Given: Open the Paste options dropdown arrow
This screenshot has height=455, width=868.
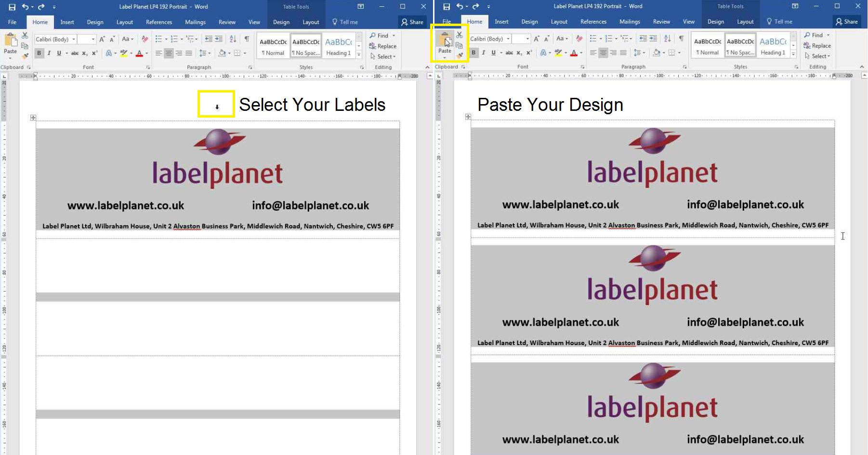Looking at the screenshot, I should (x=10, y=58).
